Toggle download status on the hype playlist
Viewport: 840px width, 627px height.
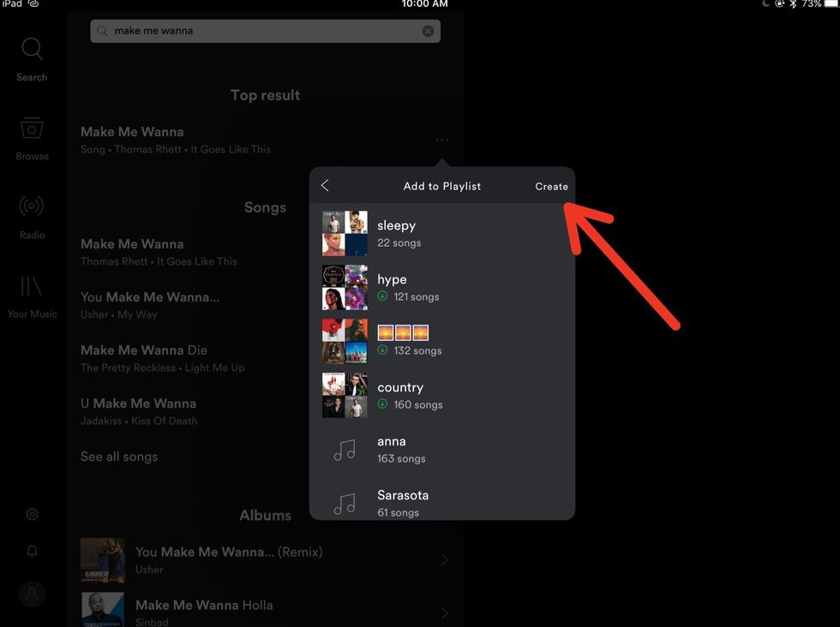381,297
